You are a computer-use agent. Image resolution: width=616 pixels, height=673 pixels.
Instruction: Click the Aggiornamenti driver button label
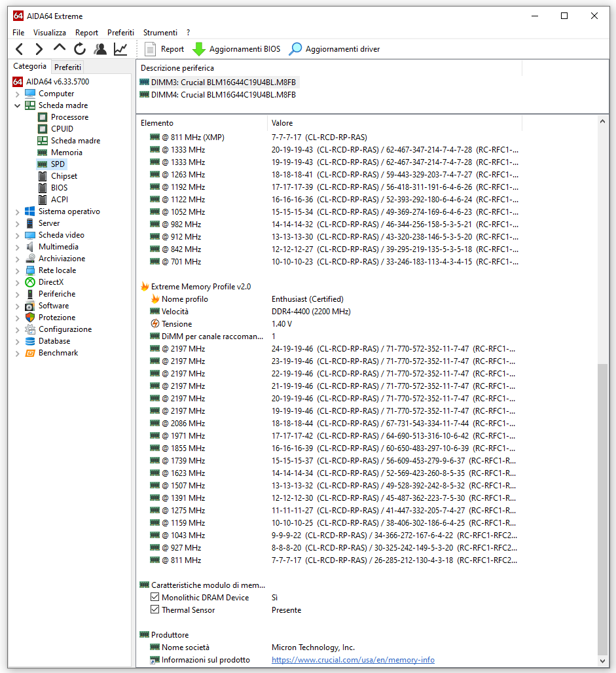(x=342, y=49)
